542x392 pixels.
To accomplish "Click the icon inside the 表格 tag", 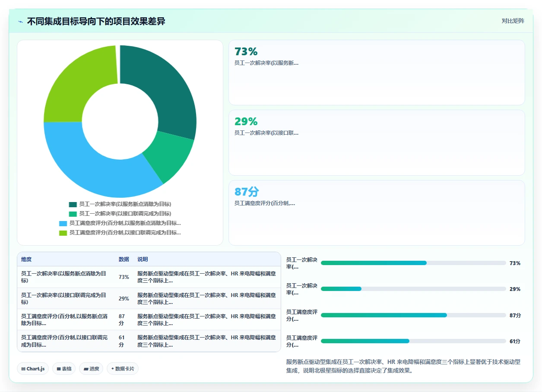I will [58, 369].
